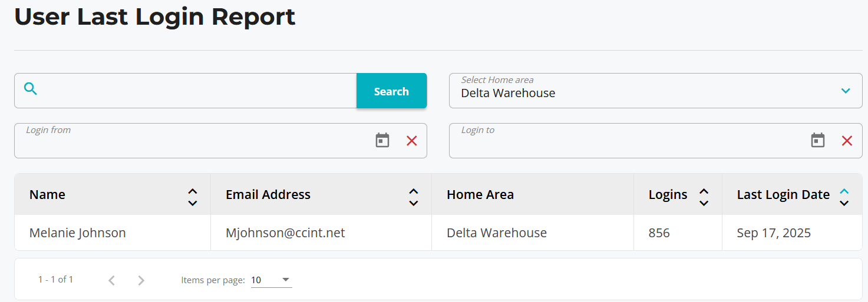Viewport: 868px width, 302px height.
Task: Go to previous page of results
Action: [112, 280]
